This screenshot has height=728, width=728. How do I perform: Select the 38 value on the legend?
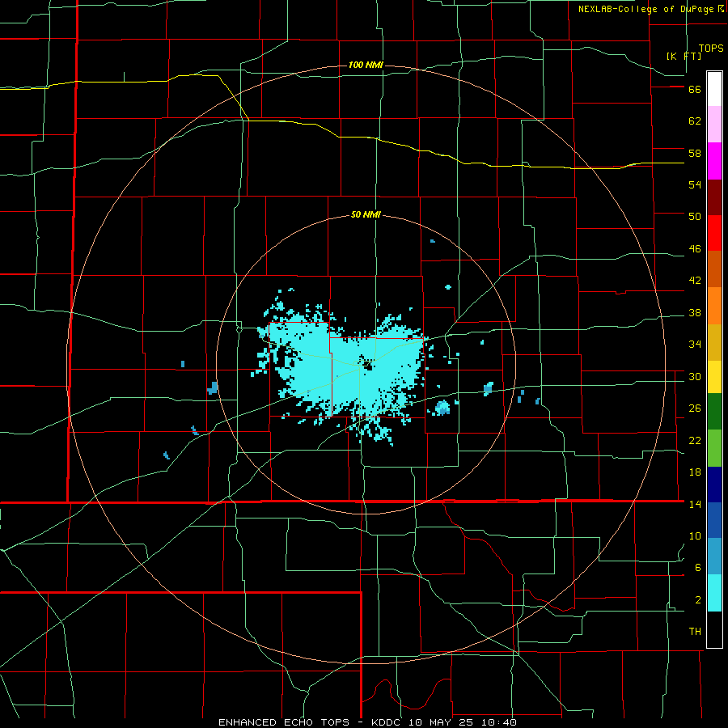pyautogui.click(x=695, y=313)
